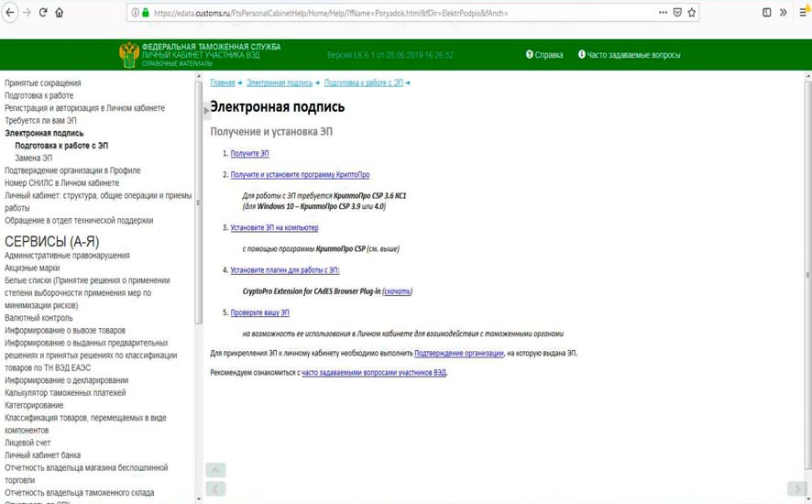Screen dimensions: 812x504
Task: Click the green padlock site security icon
Action: click(x=145, y=13)
